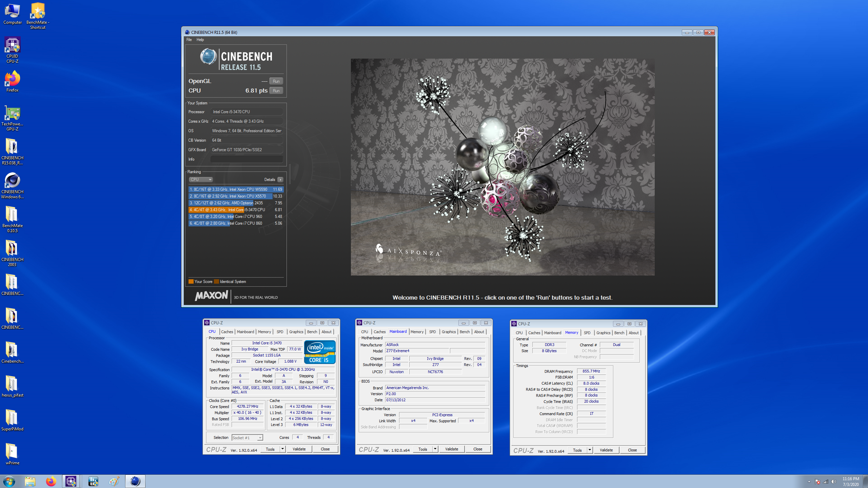This screenshot has height=488, width=868.
Task: Click Validate in left CPU-Z window
Action: coord(299,449)
